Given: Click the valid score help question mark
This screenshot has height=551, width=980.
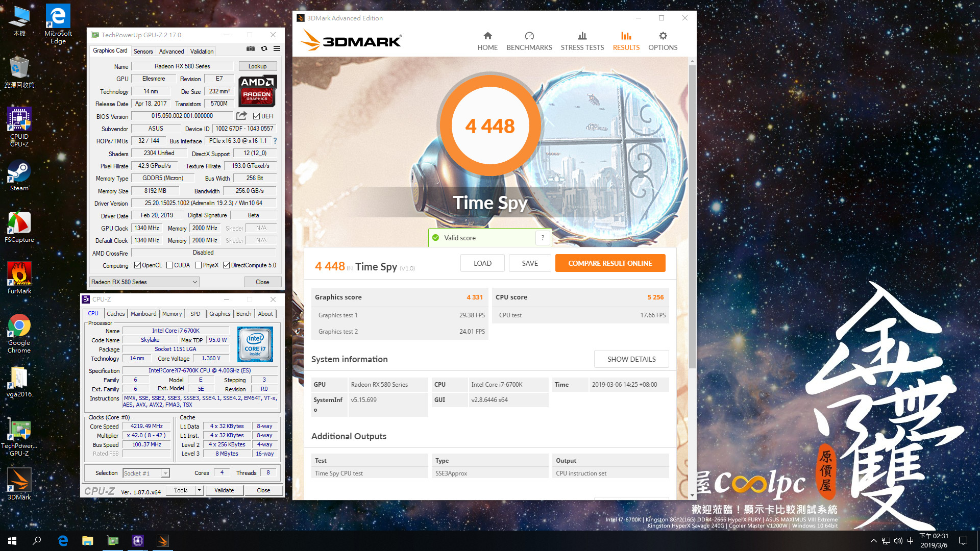Looking at the screenshot, I should tap(543, 238).
